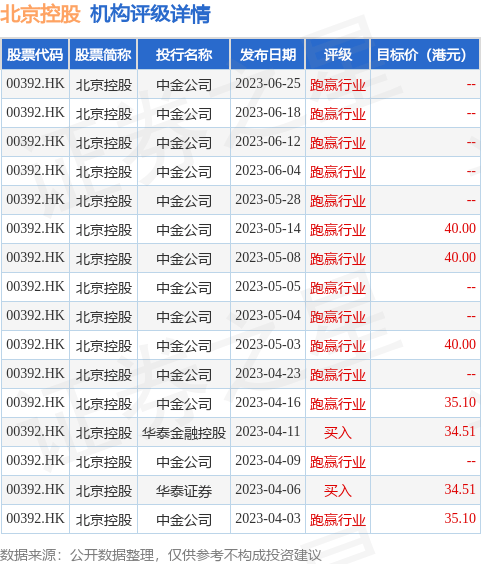Select the 投行名称 column header

(x=183, y=55)
